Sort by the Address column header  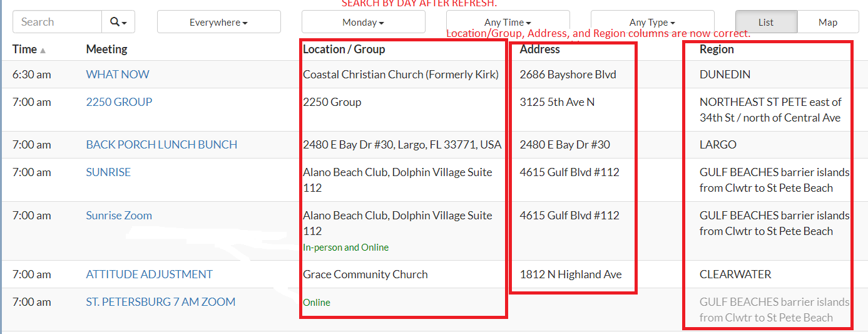coord(539,49)
